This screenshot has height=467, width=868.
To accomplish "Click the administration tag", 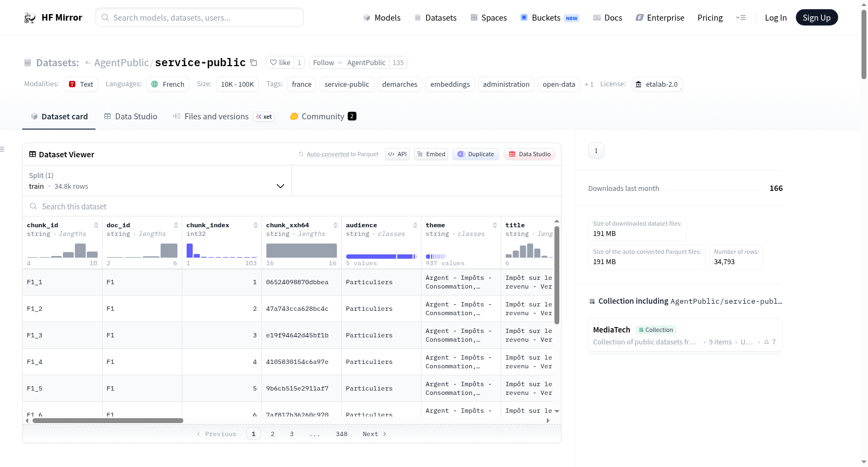I will (x=506, y=84).
